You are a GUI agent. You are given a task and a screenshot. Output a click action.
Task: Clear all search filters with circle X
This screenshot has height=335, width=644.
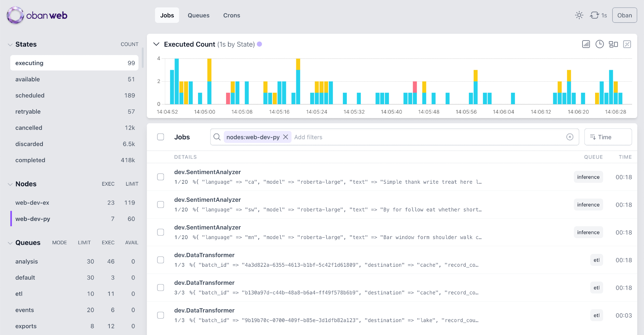[x=570, y=137]
